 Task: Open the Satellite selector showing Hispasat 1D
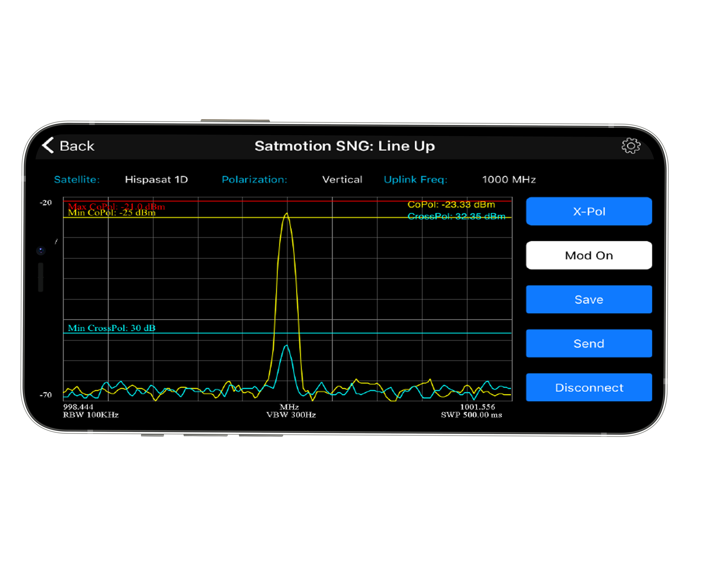coord(157,180)
